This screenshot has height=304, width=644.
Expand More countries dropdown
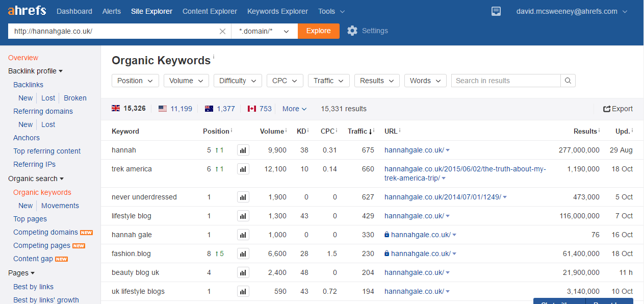[x=295, y=109]
